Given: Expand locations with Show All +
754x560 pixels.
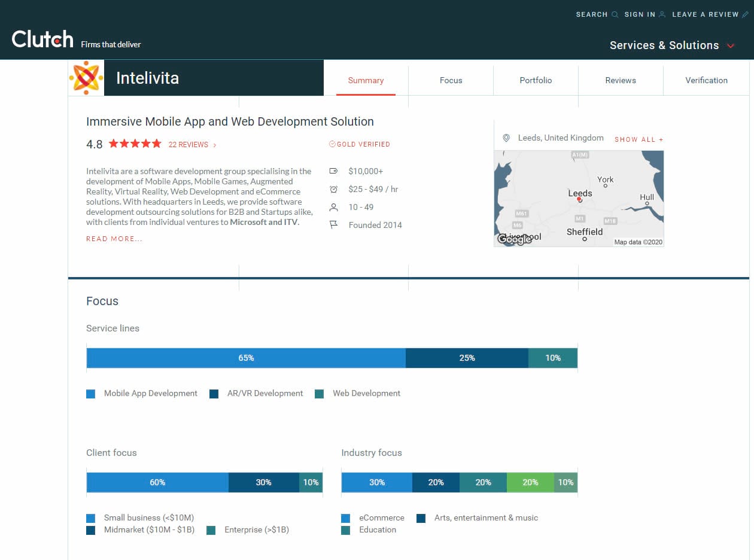Looking at the screenshot, I should click(639, 139).
